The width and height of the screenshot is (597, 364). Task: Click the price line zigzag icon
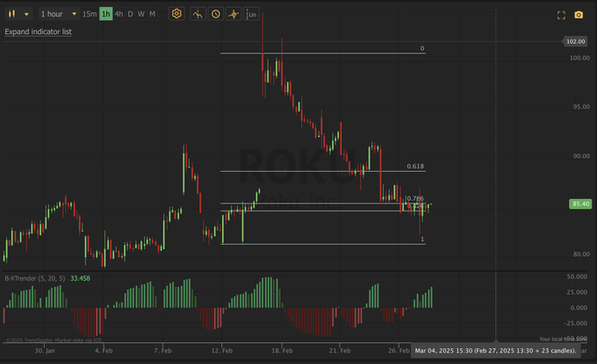pyautogui.click(x=198, y=14)
